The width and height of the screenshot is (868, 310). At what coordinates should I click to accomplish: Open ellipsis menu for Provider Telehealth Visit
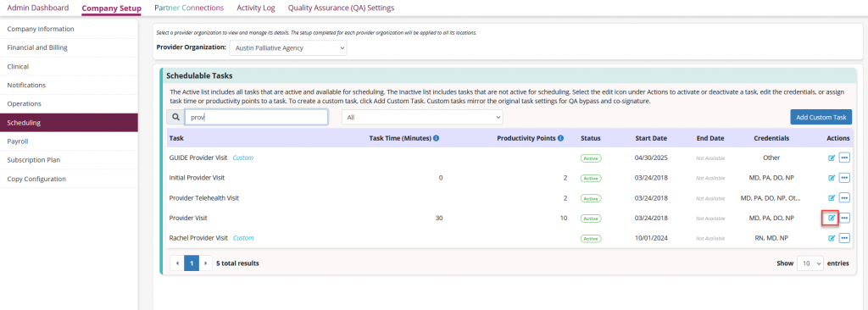[x=844, y=197]
